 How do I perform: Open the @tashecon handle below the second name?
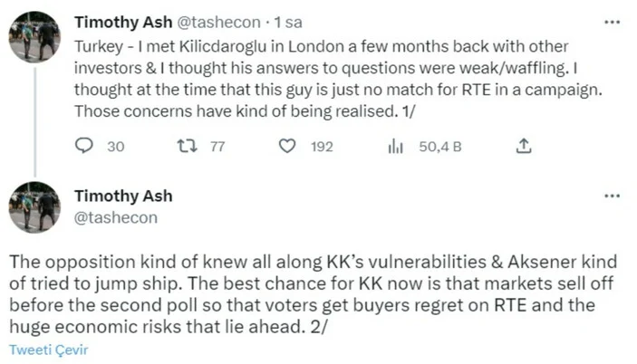tap(115, 217)
